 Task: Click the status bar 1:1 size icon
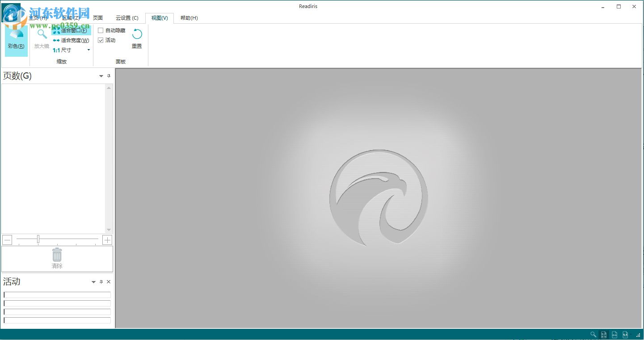click(625, 334)
